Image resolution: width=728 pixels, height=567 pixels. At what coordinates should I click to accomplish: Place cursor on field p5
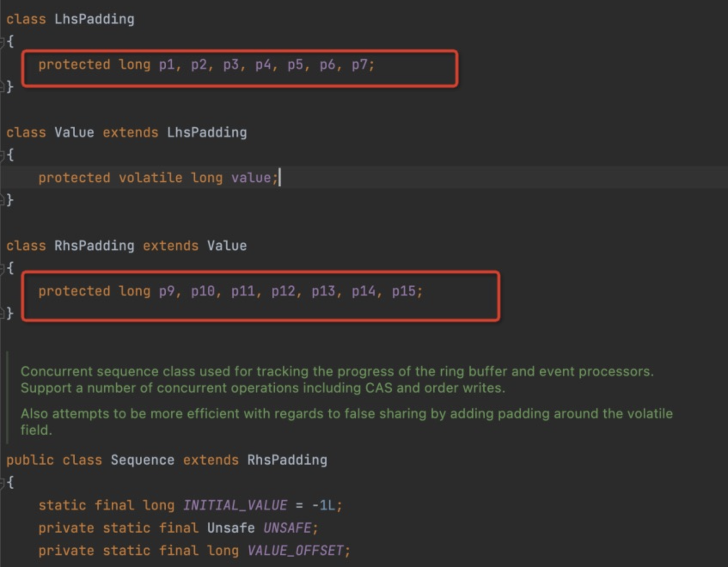click(x=295, y=65)
